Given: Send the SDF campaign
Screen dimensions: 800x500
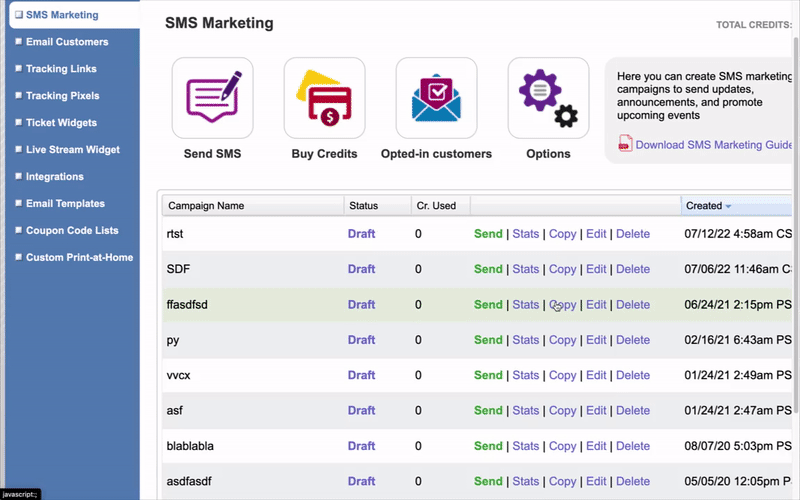Looking at the screenshot, I should click(488, 269).
